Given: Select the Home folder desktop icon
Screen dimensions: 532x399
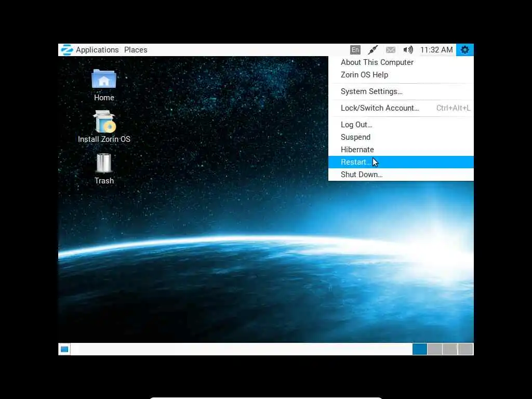Looking at the screenshot, I should point(104,85).
